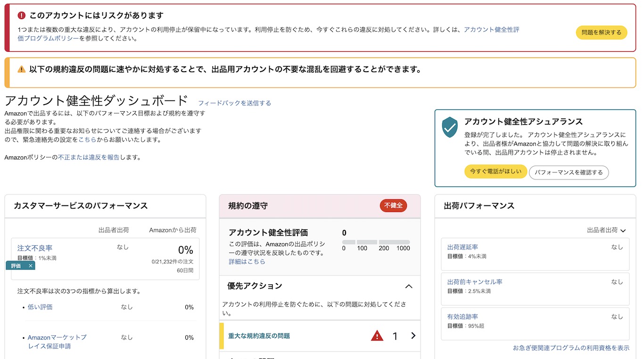The width and height of the screenshot is (644, 359).
Task: Click the 0/21,232件の注文 text
Action: (x=173, y=261)
